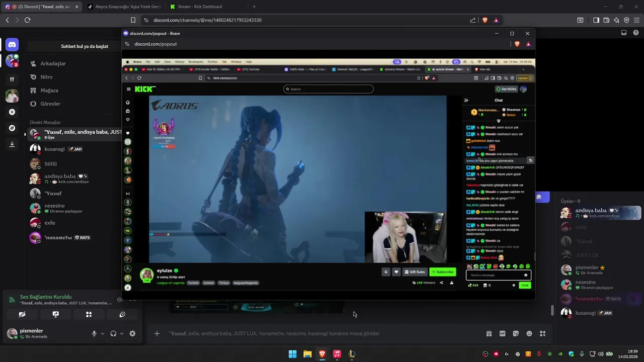This screenshot has height=362, width=644.
Task: Open Discord user settings gear
Action: [x=132, y=333]
